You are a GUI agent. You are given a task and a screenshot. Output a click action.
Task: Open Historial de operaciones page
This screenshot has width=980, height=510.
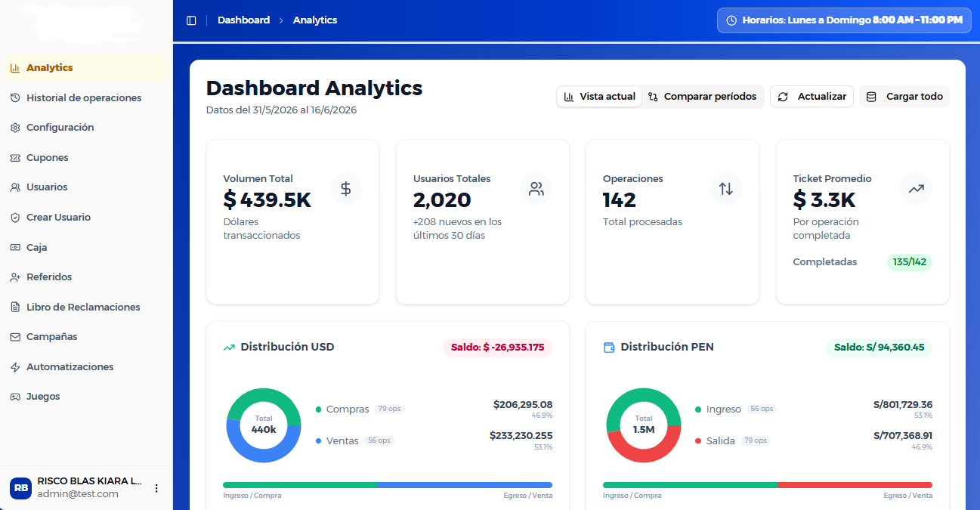pos(85,97)
